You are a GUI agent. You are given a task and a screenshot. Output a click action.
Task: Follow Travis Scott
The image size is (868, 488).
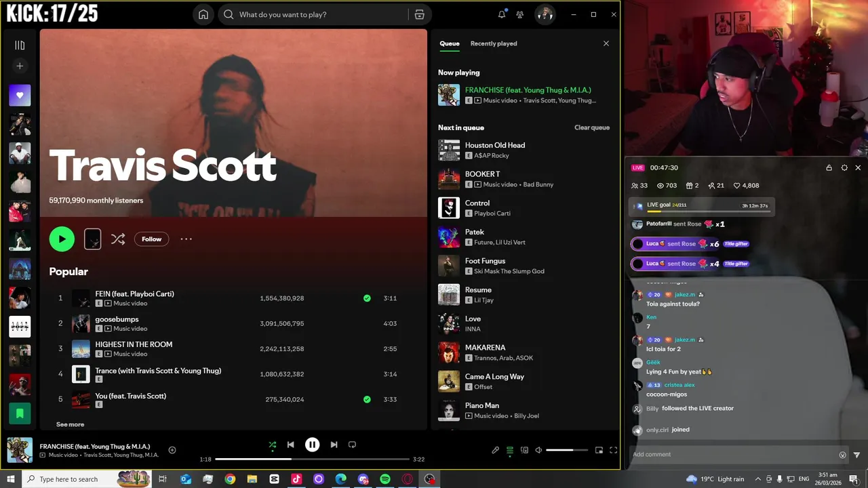click(151, 239)
